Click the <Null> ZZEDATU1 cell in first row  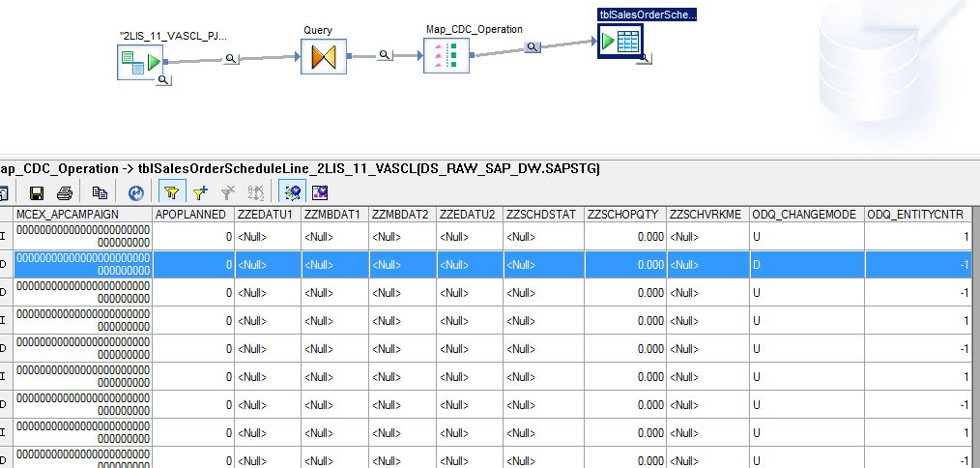click(x=268, y=237)
